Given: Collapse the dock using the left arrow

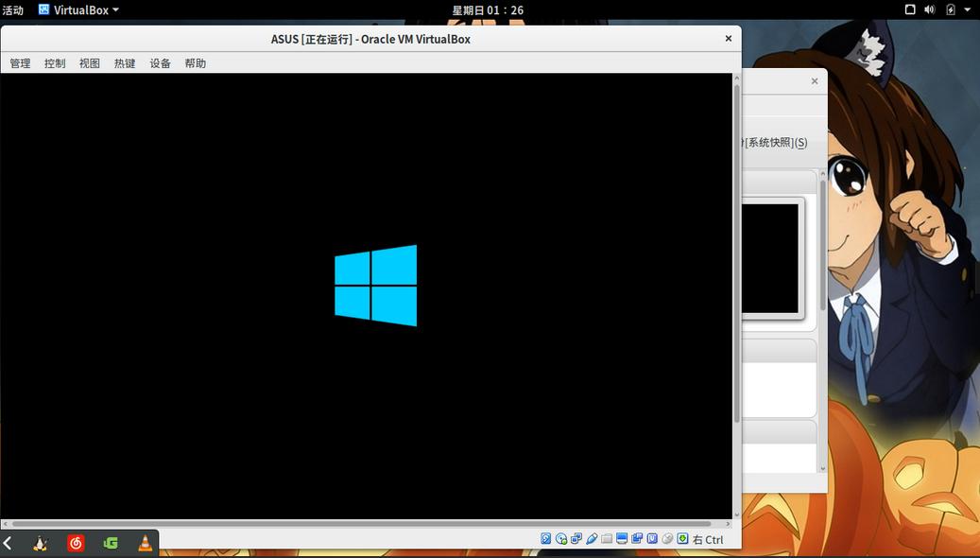Looking at the screenshot, I should click(8, 543).
